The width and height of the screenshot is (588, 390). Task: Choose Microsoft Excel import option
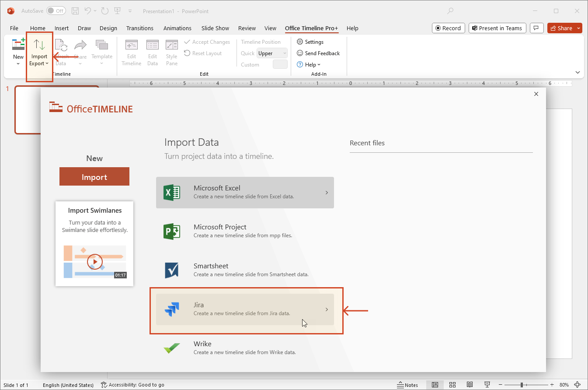tap(245, 193)
